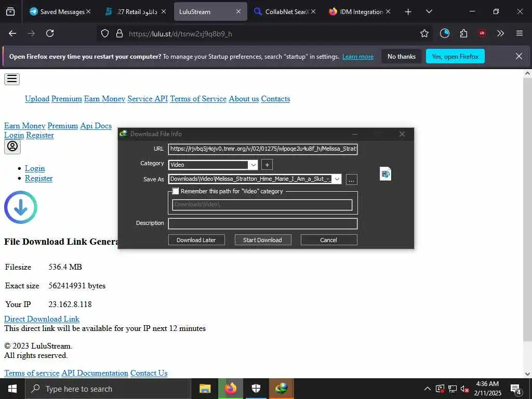Open the taskbar clock and date
532x399 pixels.
487,389
